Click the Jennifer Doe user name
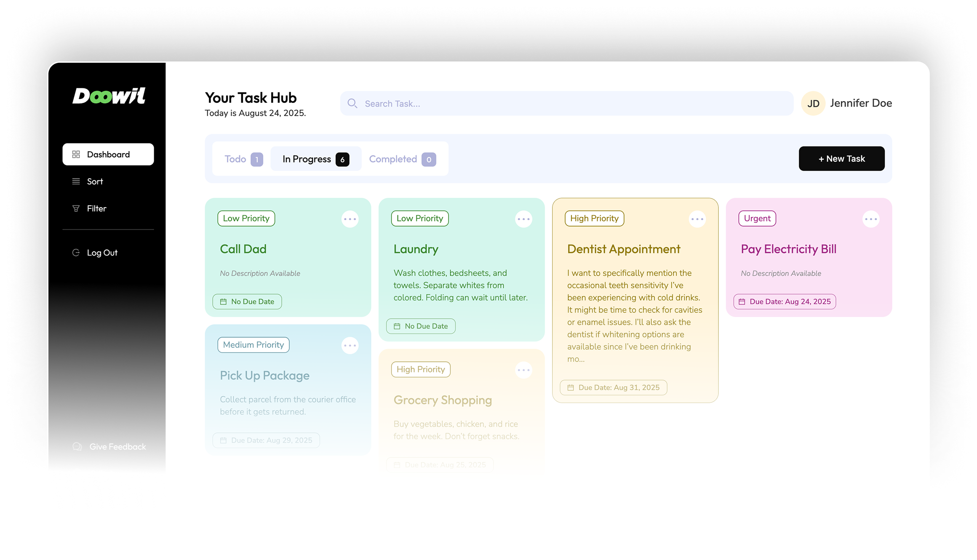977x560 pixels. tap(861, 103)
